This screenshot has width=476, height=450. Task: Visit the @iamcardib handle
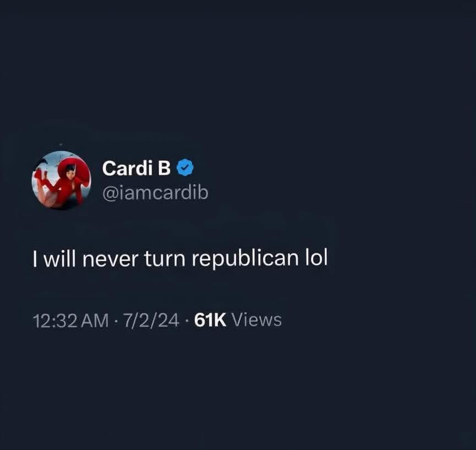(x=155, y=193)
